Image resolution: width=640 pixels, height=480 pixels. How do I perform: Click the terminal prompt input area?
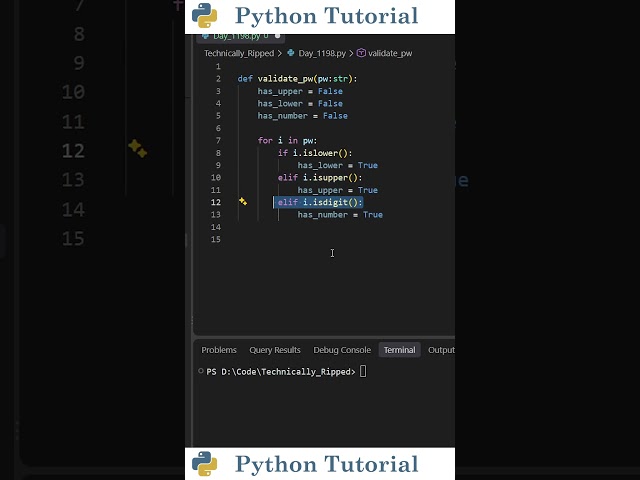(x=363, y=371)
